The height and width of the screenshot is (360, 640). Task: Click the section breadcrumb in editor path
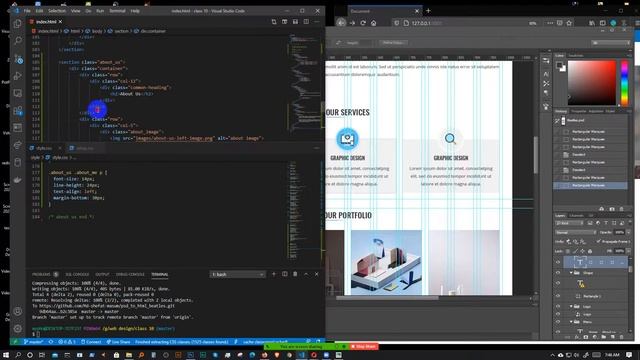[119, 31]
